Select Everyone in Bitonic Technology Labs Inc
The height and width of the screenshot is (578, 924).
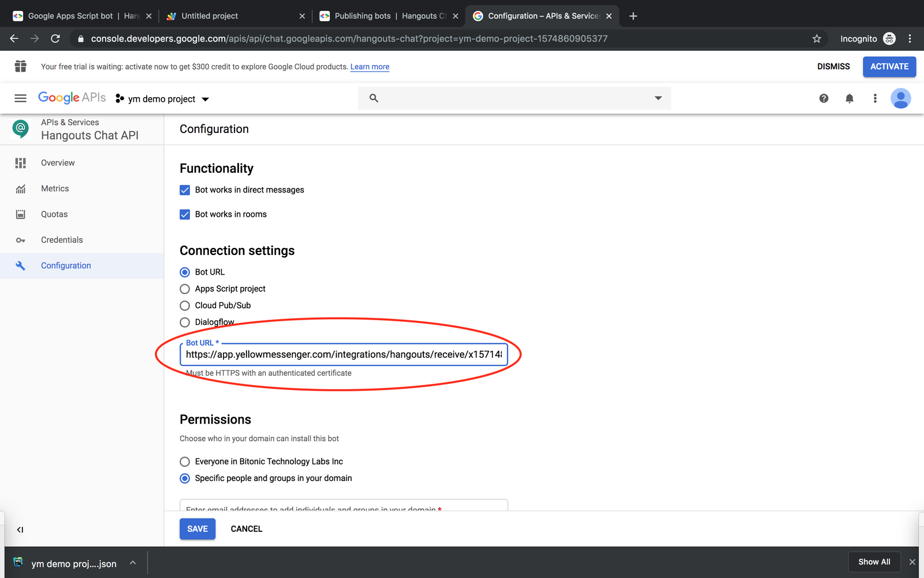click(x=185, y=462)
